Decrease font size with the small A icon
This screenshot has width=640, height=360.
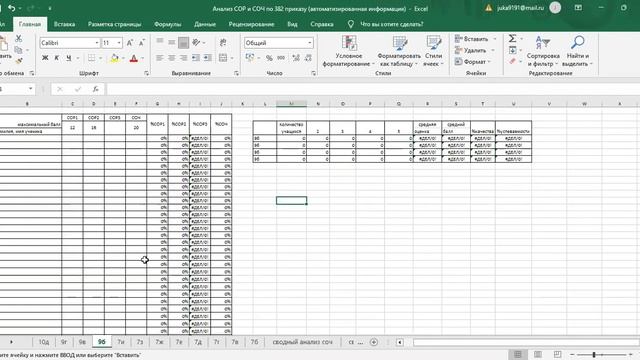click(x=142, y=43)
